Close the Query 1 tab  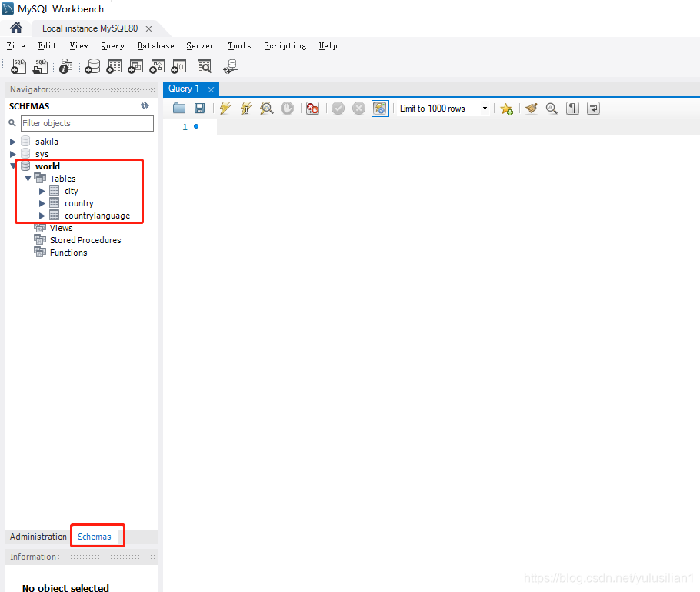tap(212, 89)
